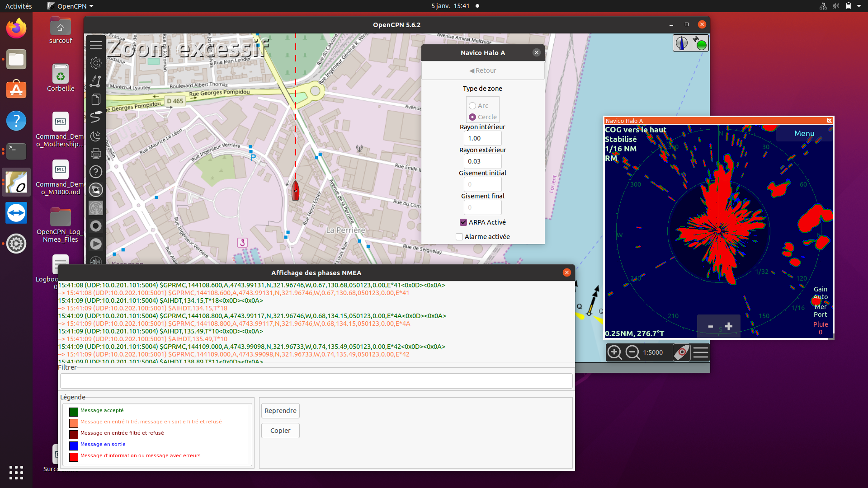Open the Menu in the radar window

point(804,133)
